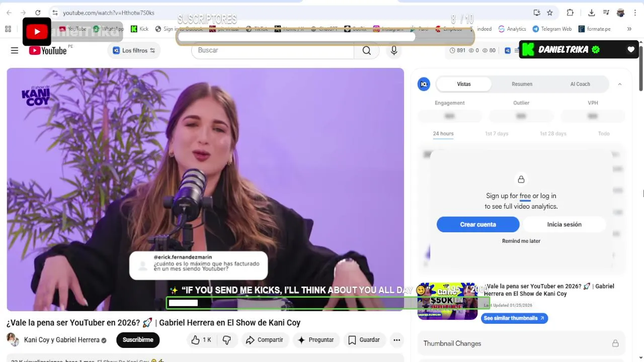Image resolution: width=644 pixels, height=362 pixels.
Task: Open the three-dot more actions menu
Action: [396, 340]
